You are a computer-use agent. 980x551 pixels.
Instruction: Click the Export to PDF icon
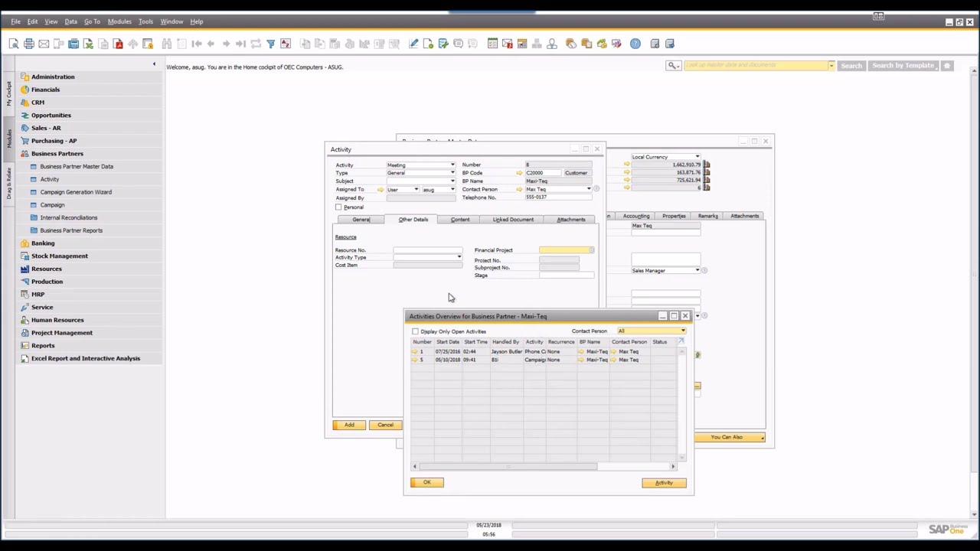pos(118,44)
